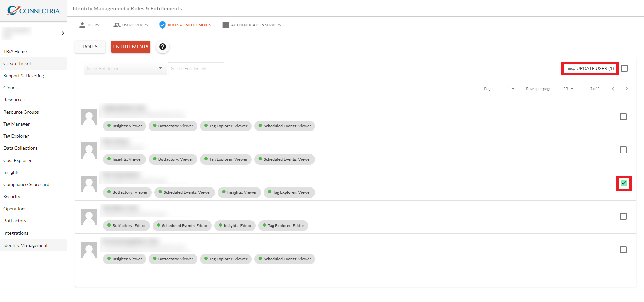The image size is (644, 302).
Task: Open Identity Management in the sidebar
Action: point(34,245)
